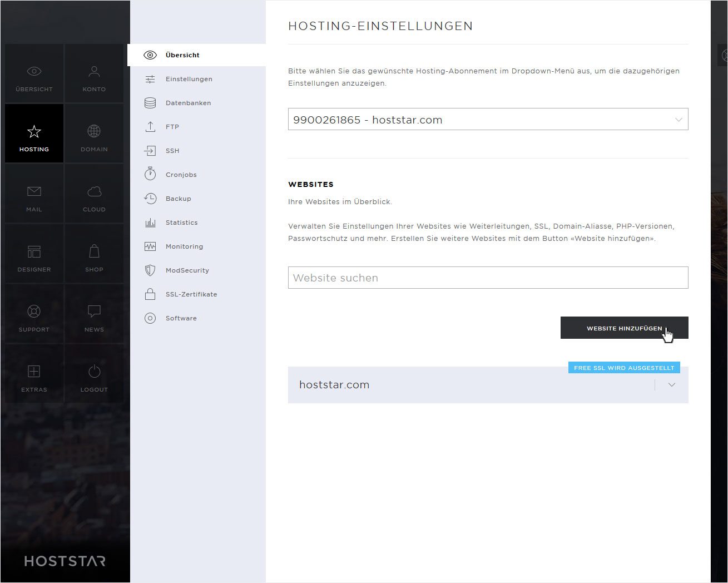Click the database icon beside Datenbanken
Image resolution: width=728 pixels, height=583 pixels.
click(150, 103)
